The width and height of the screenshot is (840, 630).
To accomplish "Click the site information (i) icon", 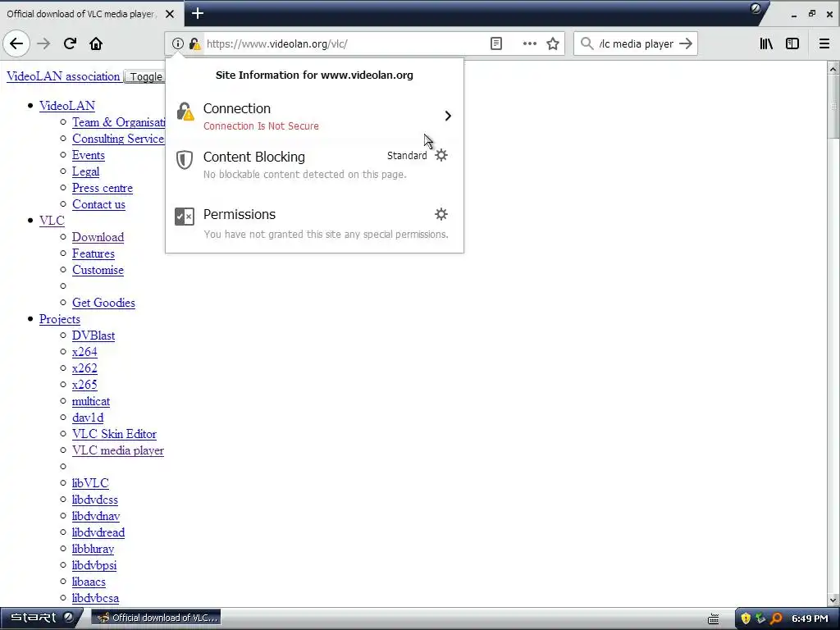I will pyautogui.click(x=178, y=43).
